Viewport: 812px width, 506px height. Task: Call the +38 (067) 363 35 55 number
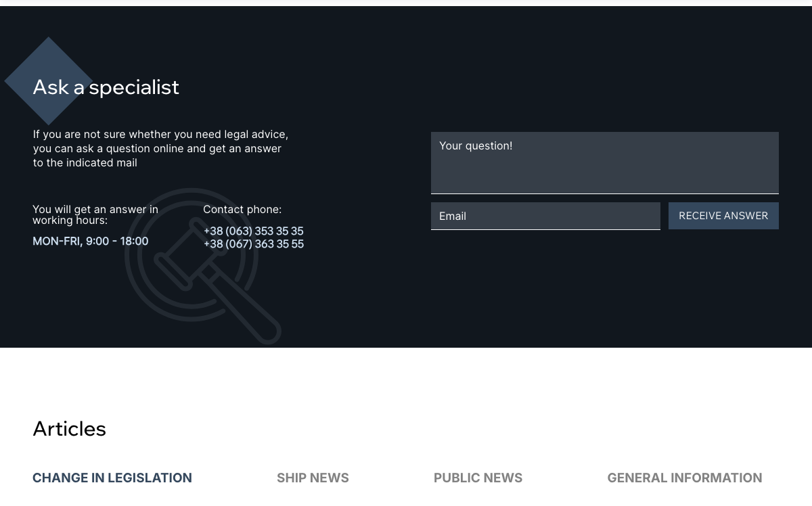254,244
